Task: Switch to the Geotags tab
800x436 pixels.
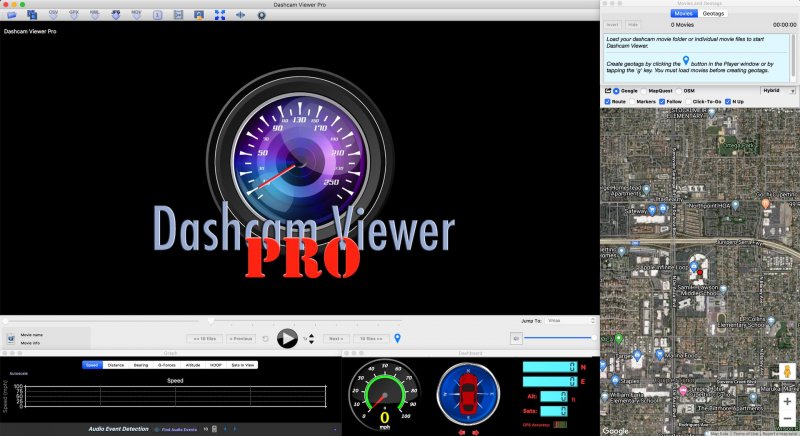Action: pyautogui.click(x=713, y=14)
